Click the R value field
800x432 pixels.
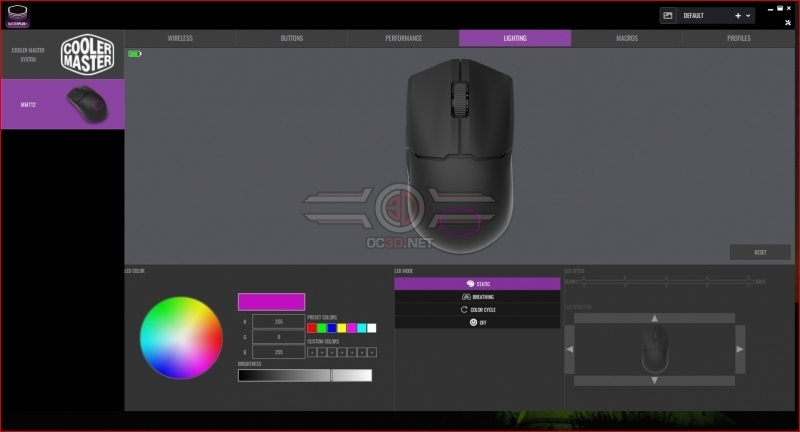pos(279,322)
